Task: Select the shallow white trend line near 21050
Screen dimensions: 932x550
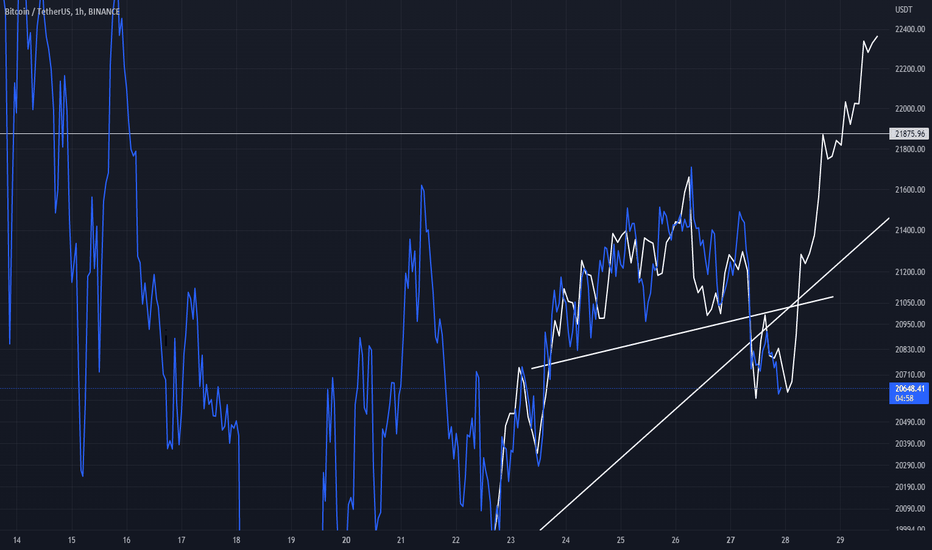Action: click(682, 333)
